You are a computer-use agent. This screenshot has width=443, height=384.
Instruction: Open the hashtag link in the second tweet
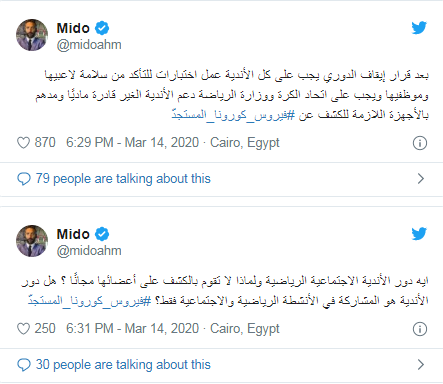coord(90,301)
